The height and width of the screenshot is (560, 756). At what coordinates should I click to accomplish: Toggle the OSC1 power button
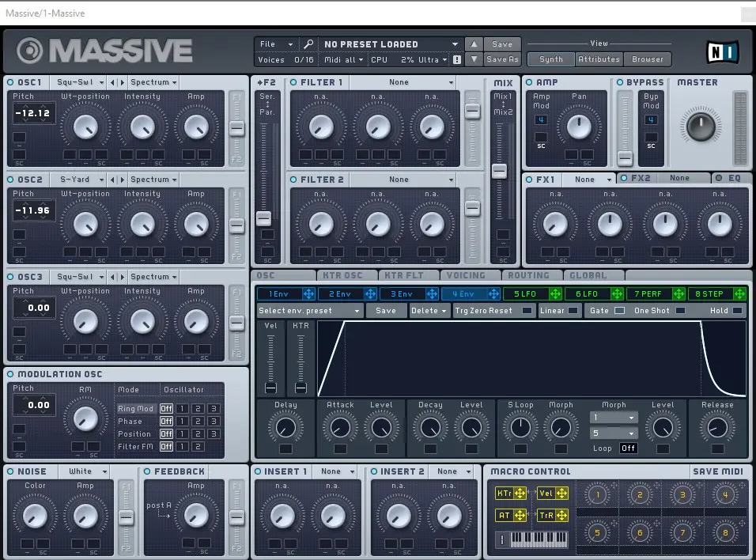click(x=10, y=82)
